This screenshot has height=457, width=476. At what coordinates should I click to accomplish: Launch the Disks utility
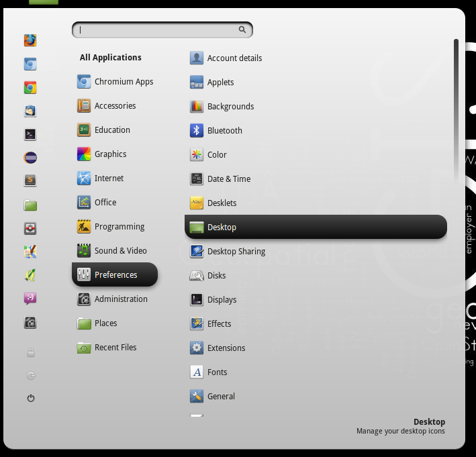pos(316,275)
